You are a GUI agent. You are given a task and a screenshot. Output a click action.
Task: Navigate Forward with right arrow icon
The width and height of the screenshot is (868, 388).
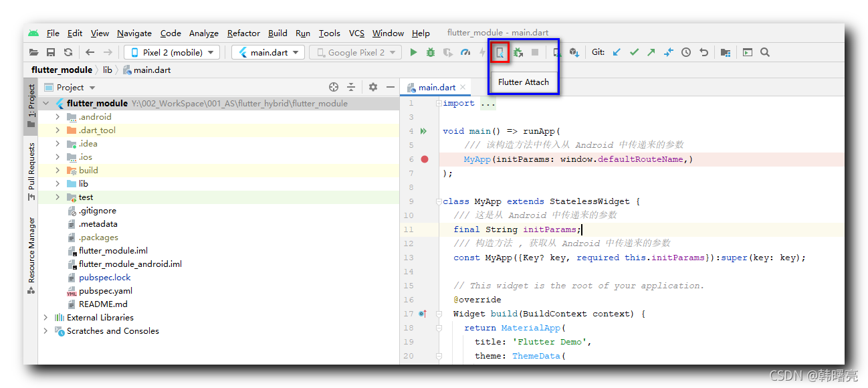[x=108, y=52]
